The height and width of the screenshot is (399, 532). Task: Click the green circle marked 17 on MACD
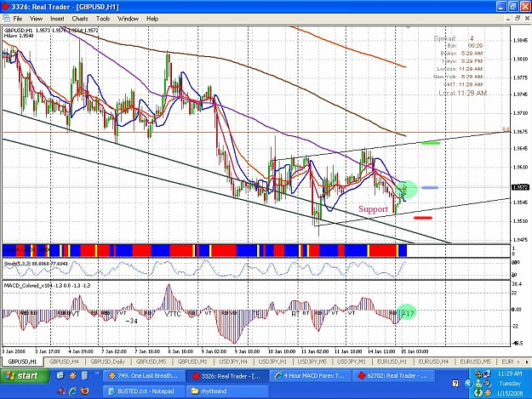406,313
